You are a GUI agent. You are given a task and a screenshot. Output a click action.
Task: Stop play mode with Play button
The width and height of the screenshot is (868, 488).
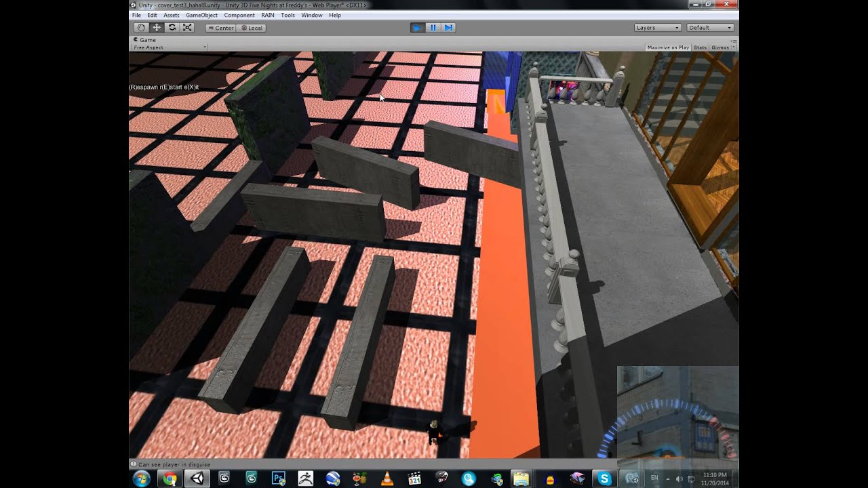pos(418,28)
